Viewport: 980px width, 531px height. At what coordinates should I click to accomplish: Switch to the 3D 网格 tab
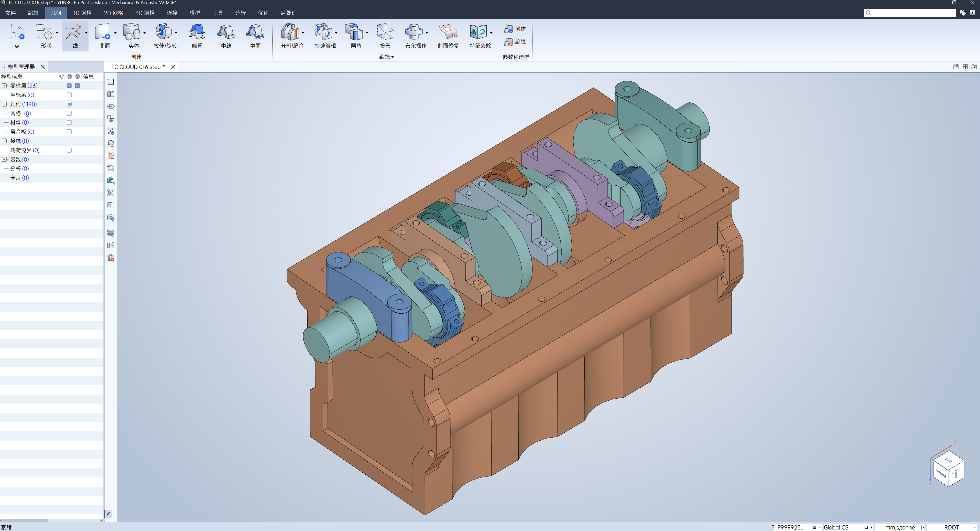[145, 13]
